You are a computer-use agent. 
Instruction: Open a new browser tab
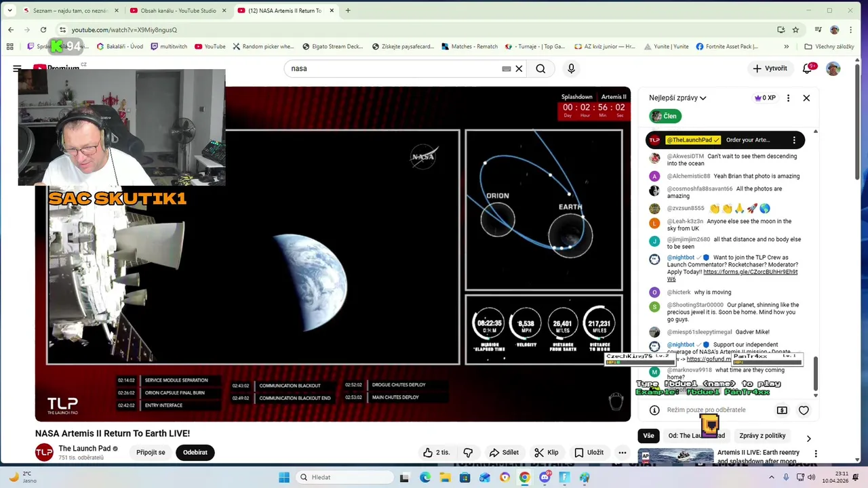pos(348,10)
